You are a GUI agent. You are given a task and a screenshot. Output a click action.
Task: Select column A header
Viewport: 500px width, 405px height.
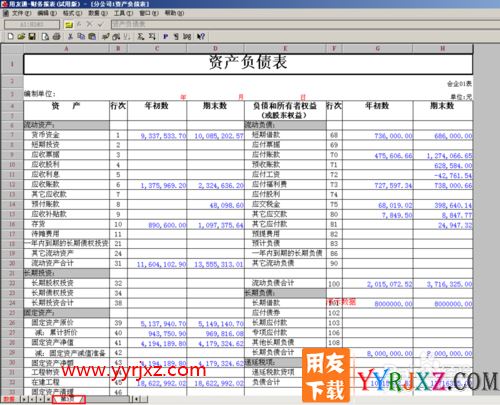coord(66,49)
